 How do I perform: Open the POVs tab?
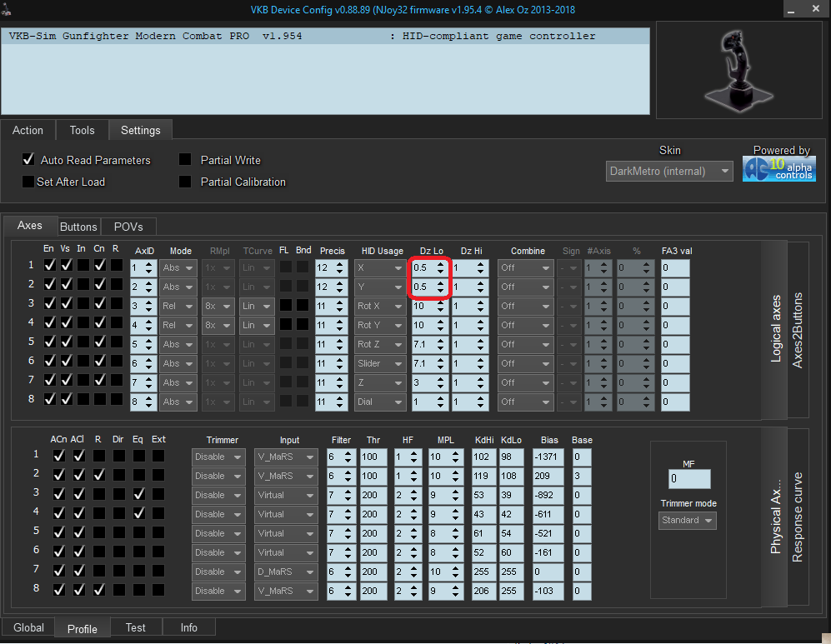(128, 227)
